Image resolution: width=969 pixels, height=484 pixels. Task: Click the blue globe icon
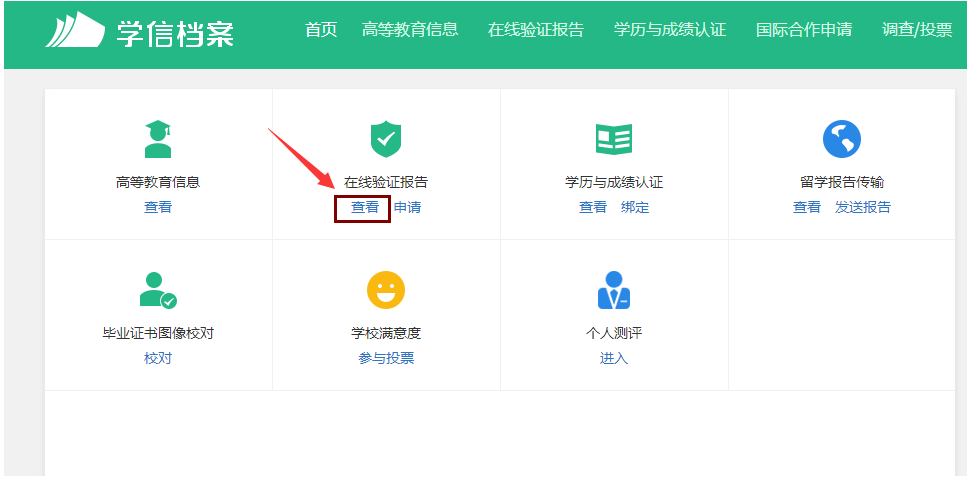[x=842, y=139]
